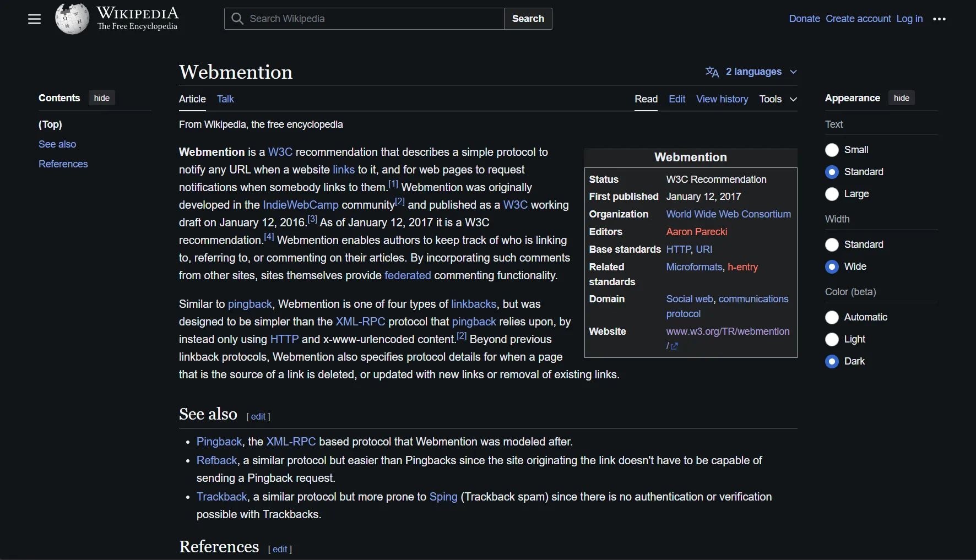This screenshot has width=976, height=560.
Task: Open the hamburger main menu
Action: point(34,19)
